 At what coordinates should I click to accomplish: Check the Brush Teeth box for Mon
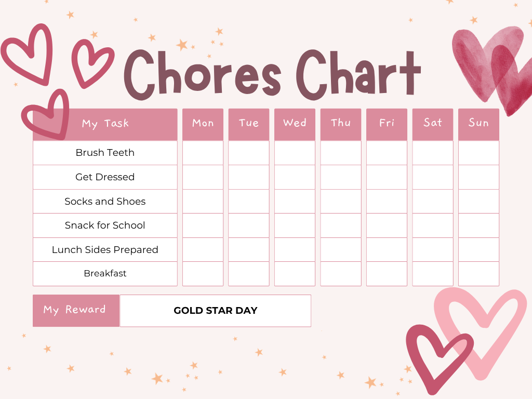tap(203, 153)
